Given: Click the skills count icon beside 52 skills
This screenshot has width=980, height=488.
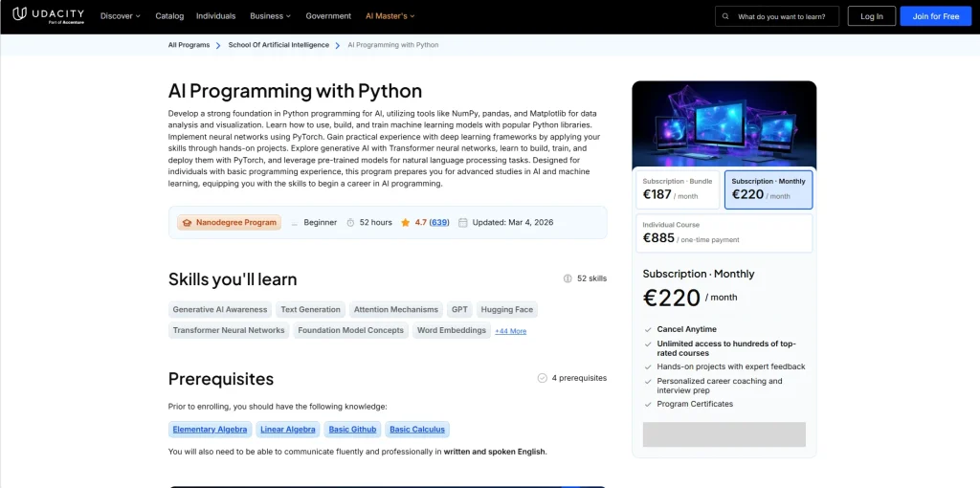Looking at the screenshot, I should (x=568, y=278).
